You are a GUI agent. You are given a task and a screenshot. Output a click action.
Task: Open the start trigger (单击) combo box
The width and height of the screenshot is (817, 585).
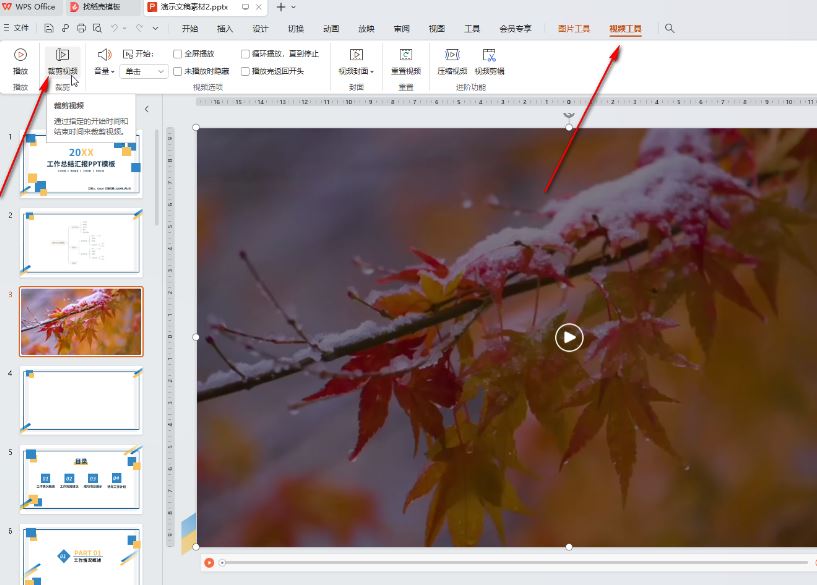pyautogui.click(x=144, y=72)
